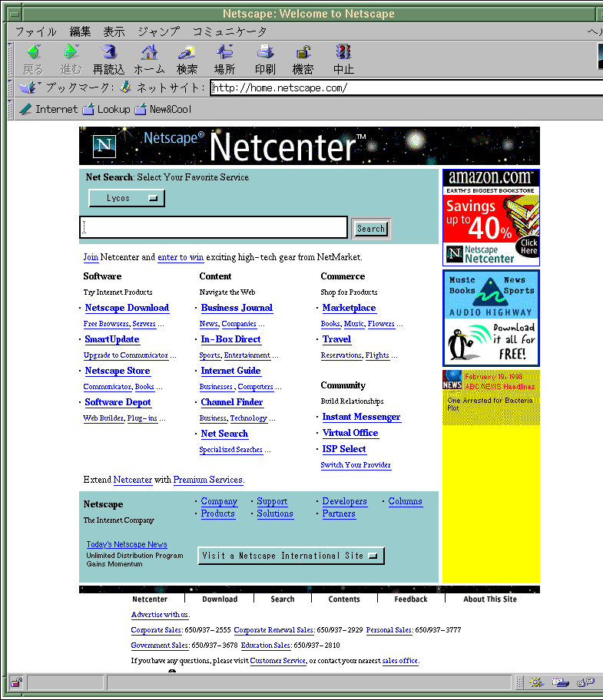Viewport: 603px width, 700px height.
Task: Open the Software Depot link
Action: (x=118, y=402)
